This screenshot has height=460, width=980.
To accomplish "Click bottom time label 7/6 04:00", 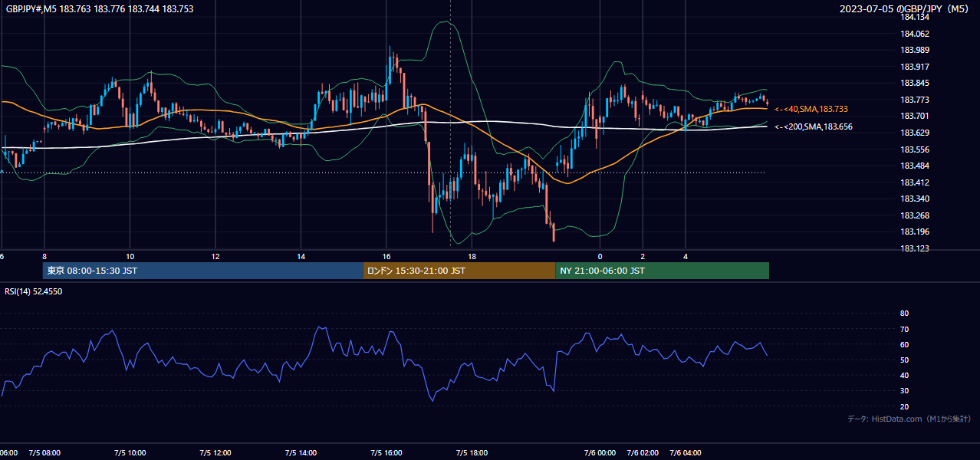I will [x=686, y=453].
